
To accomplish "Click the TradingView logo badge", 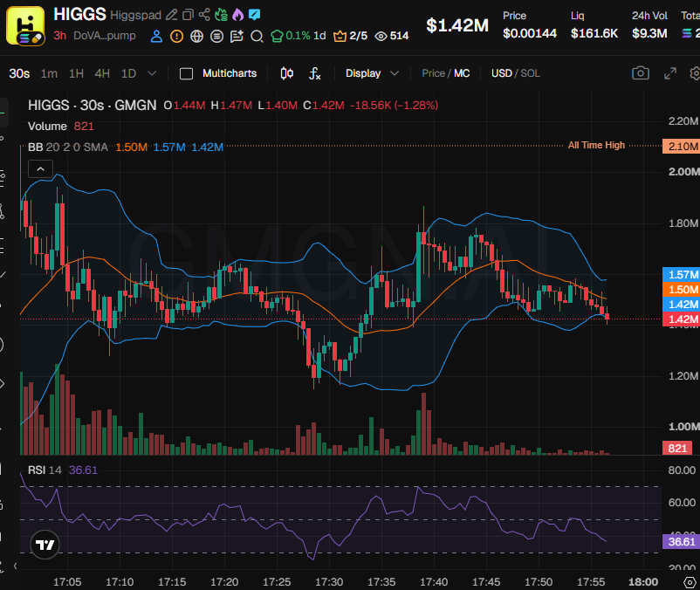I will (x=45, y=545).
